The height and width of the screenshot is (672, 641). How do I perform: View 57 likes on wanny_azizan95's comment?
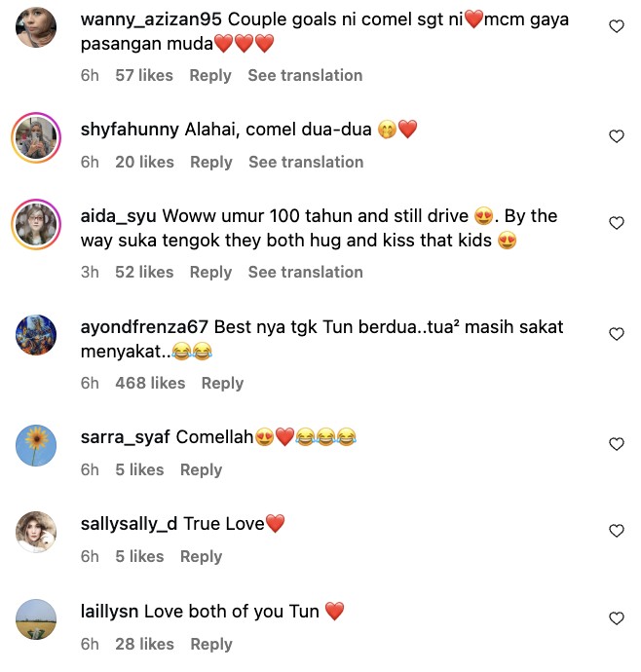[x=144, y=75]
